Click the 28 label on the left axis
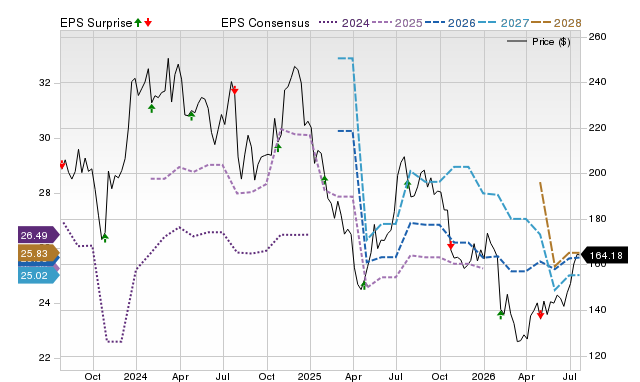 pyautogui.click(x=44, y=193)
